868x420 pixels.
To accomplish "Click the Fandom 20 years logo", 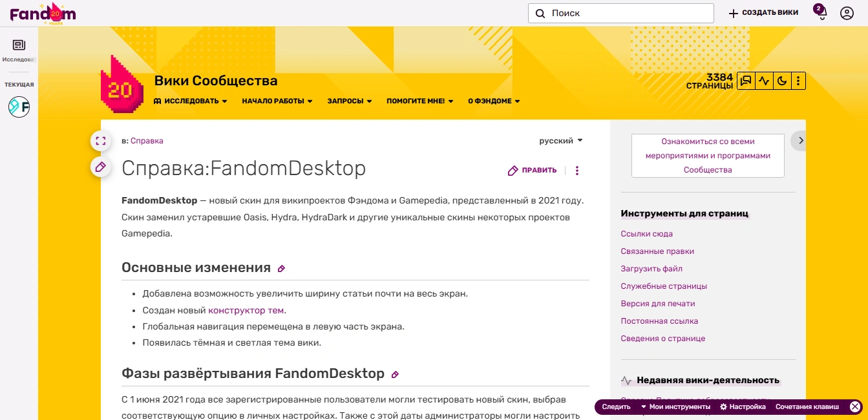I will [x=43, y=13].
